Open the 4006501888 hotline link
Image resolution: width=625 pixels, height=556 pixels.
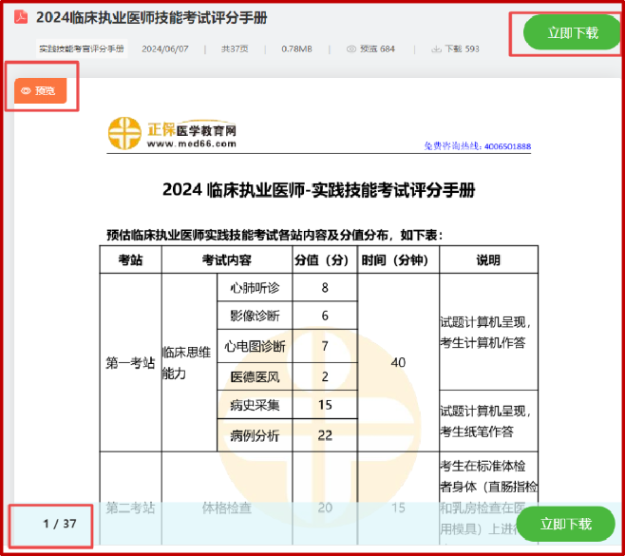click(477, 147)
